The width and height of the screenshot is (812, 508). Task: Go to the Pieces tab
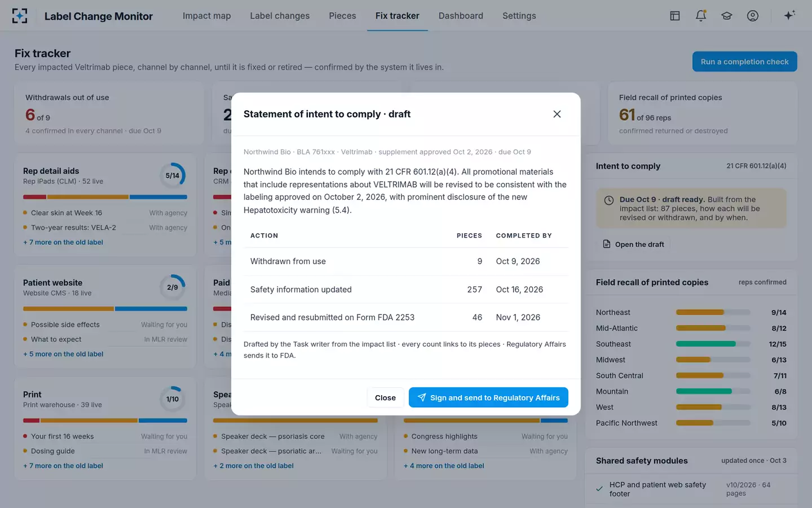point(342,16)
